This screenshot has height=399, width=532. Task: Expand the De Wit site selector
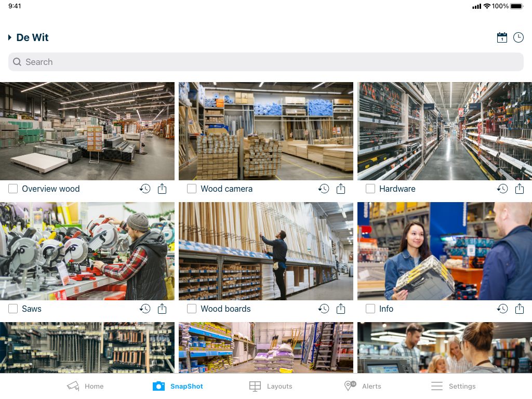click(29, 37)
